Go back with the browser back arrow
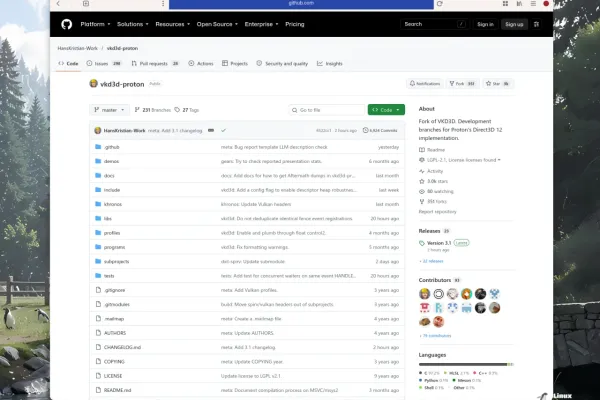The width and height of the screenshot is (600, 400). (x=58, y=3)
